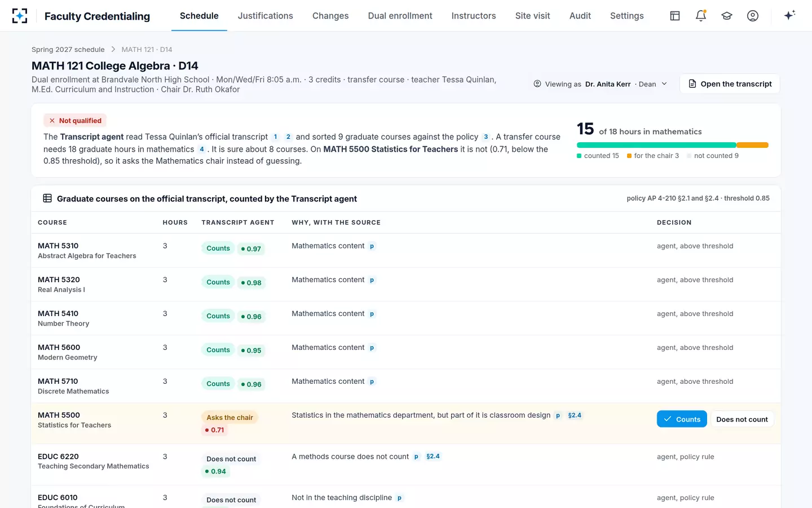Click the orange chair segment of hours bar
Image resolution: width=812 pixels, height=508 pixels.
752,145
